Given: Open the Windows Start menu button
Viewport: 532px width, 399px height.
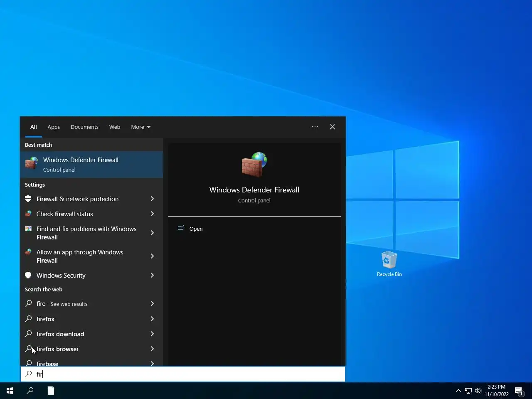Looking at the screenshot, I should click(x=10, y=391).
